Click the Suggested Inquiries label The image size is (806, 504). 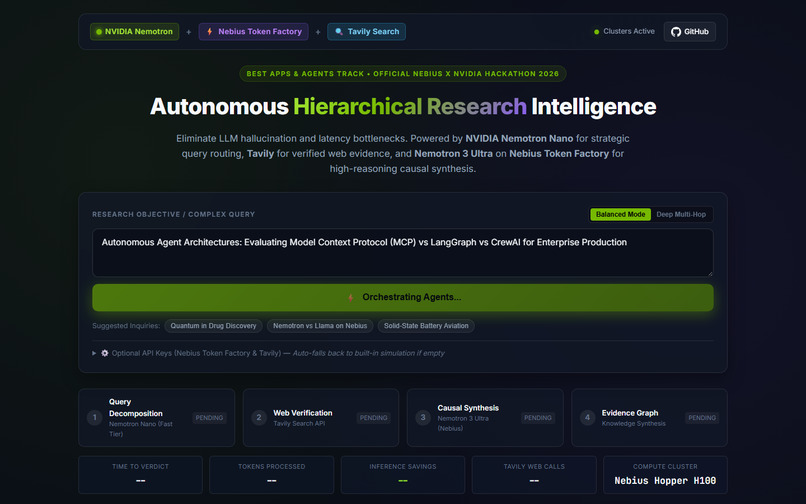point(126,326)
